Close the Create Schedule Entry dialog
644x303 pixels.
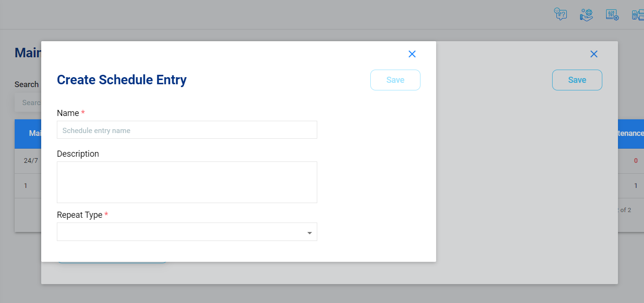[412, 54]
